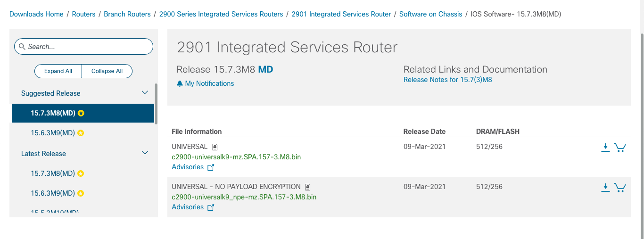Click the bell icon beside My Notifications

pyautogui.click(x=180, y=83)
